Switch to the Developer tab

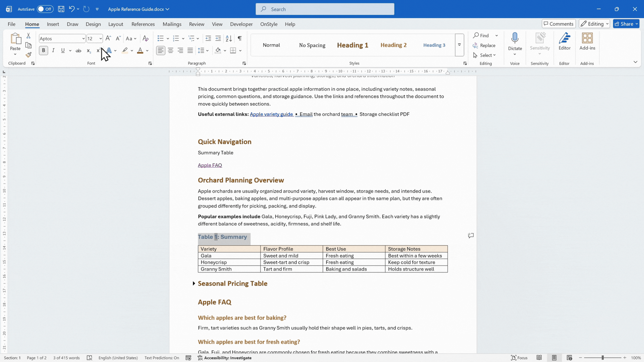(241, 24)
